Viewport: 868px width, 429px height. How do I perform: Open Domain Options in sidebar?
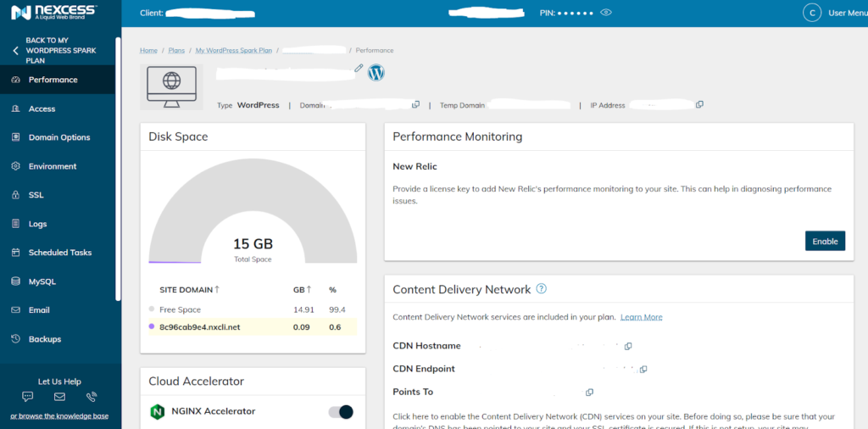[58, 137]
